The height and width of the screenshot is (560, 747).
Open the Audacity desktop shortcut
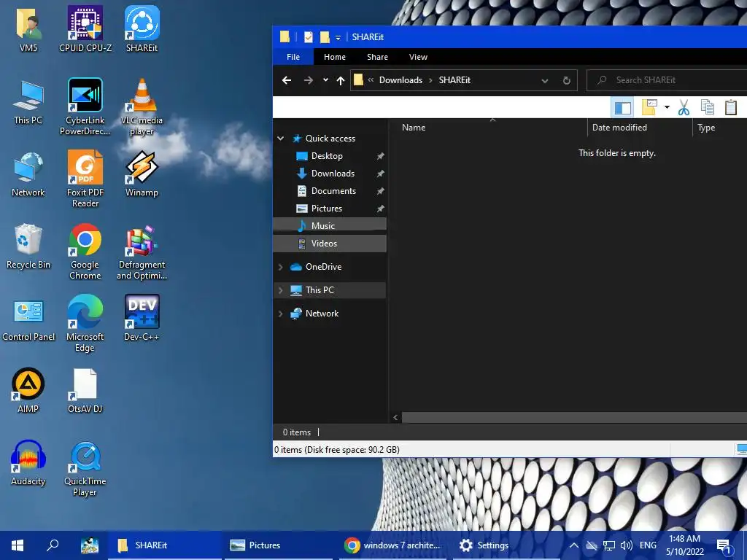28,463
